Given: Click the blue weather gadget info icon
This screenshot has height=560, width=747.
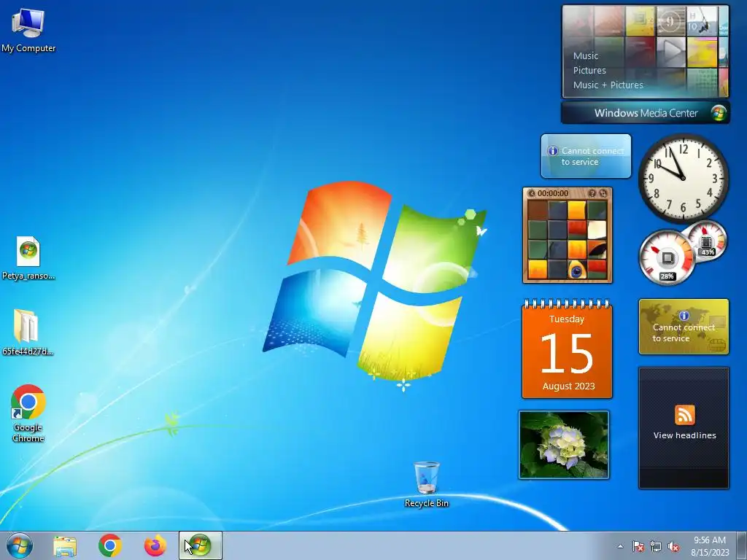Looking at the screenshot, I should coord(553,151).
